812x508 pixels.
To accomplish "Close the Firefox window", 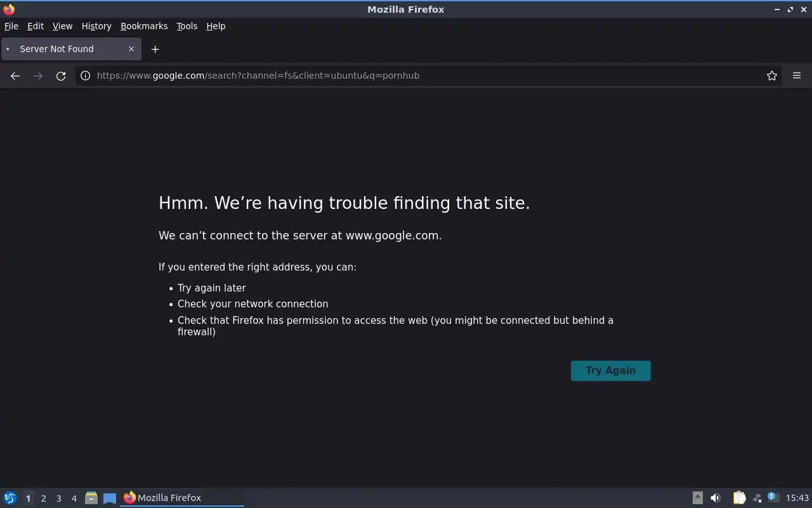I will click(804, 10).
